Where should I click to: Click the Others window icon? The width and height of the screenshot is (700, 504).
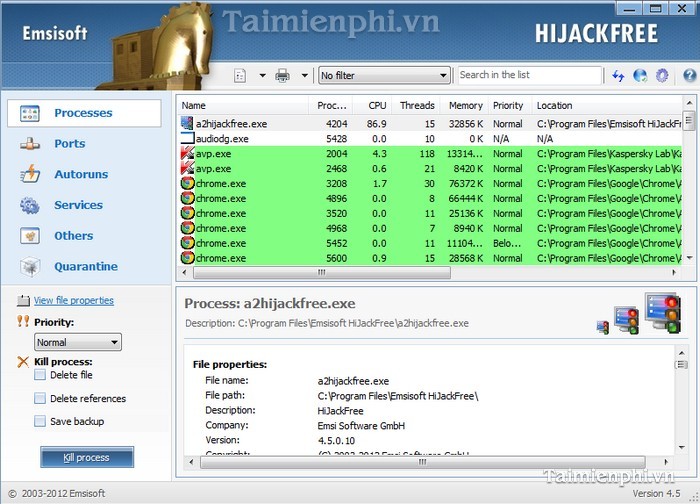30,236
